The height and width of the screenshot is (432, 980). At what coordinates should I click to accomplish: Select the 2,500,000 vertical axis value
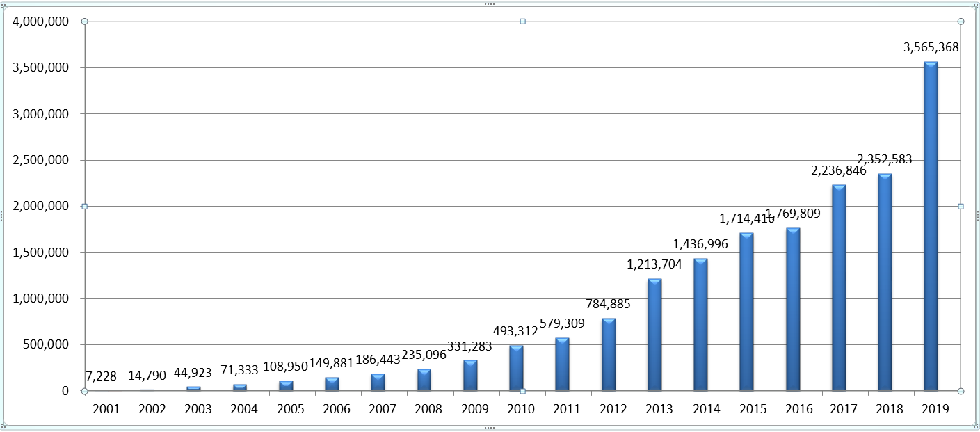[40, 160]
